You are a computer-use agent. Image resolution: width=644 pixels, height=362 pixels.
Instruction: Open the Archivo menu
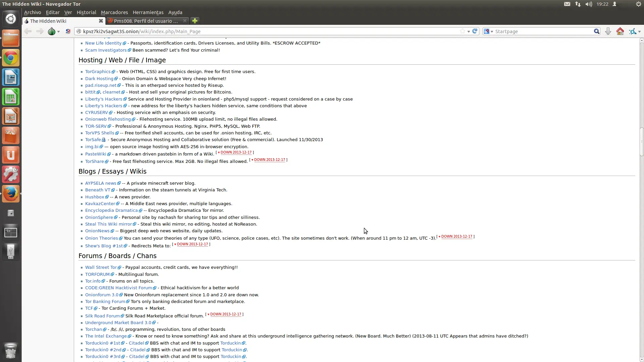pos(33,12)
